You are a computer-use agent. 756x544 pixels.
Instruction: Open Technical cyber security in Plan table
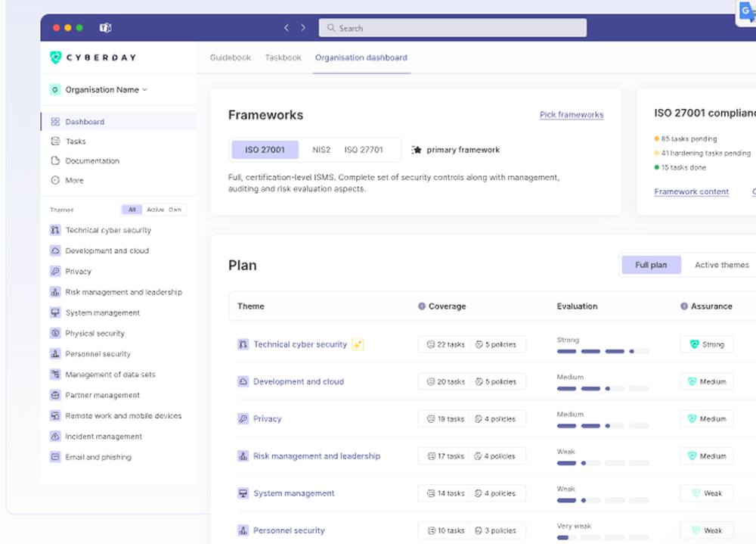[x=300, y=344]
